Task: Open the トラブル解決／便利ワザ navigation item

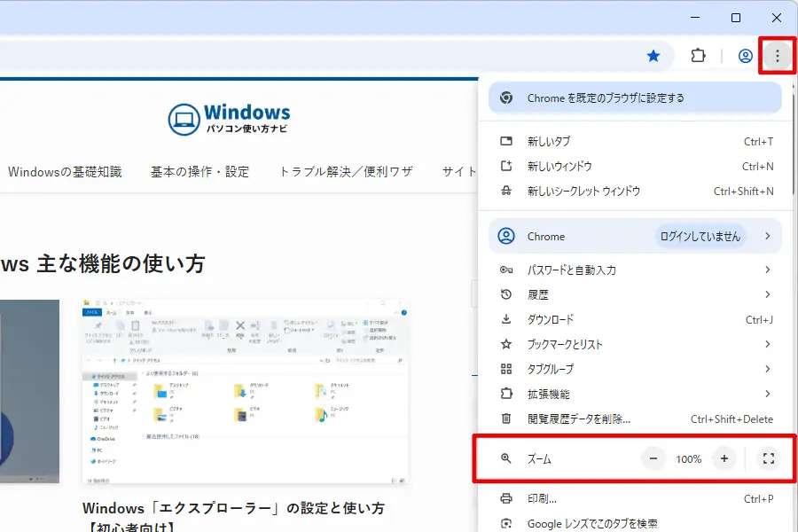Action: click(x=346, y=172)
